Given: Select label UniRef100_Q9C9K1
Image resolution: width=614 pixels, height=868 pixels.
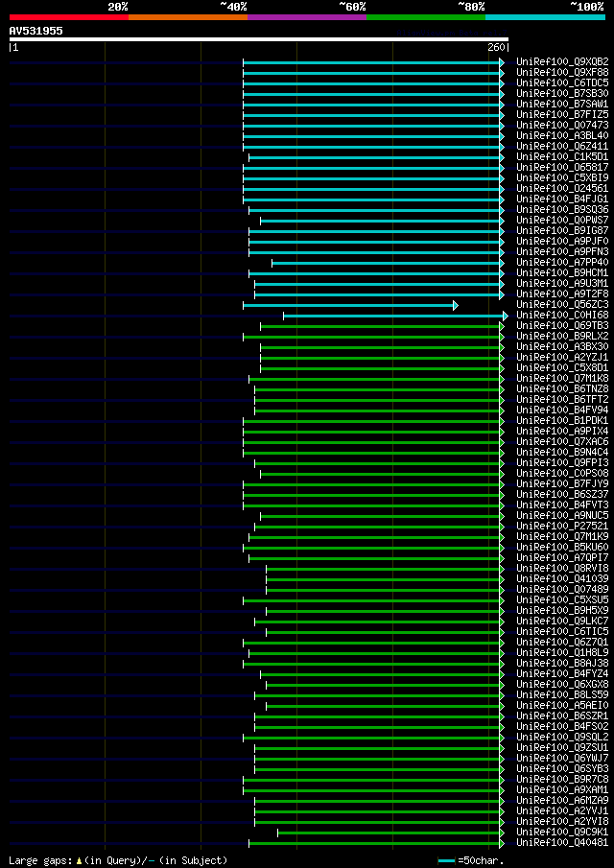Looking at the screenshot, I should coord(562,832).
